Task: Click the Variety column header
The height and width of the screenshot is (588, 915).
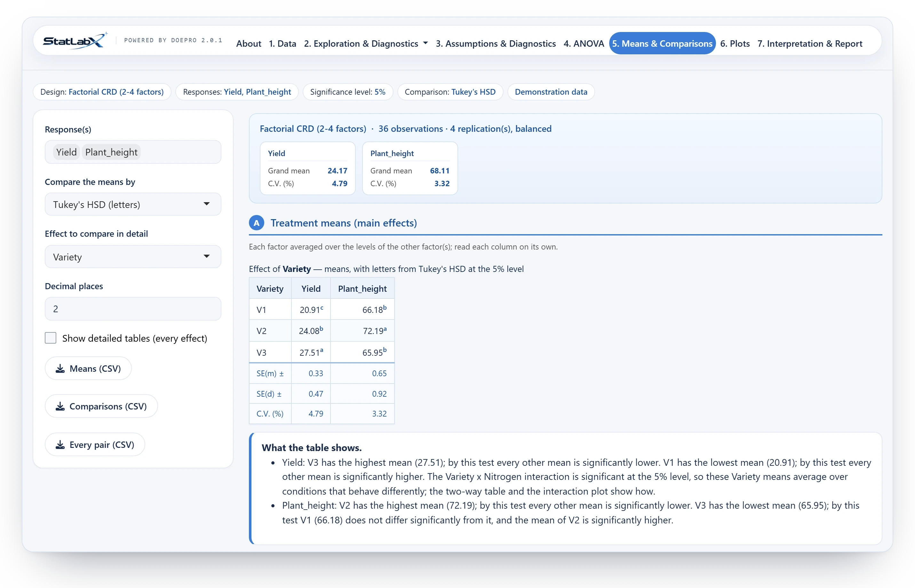Action: [x=270, y=289]
